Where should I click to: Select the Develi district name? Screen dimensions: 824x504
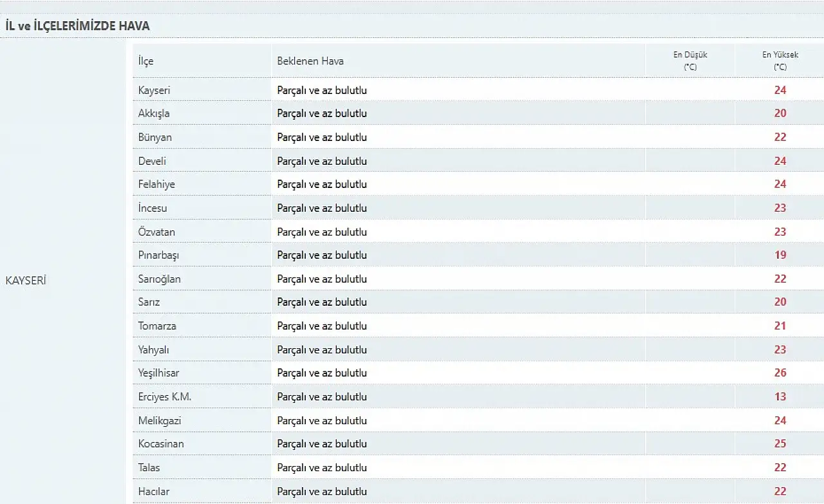[152, 161]
